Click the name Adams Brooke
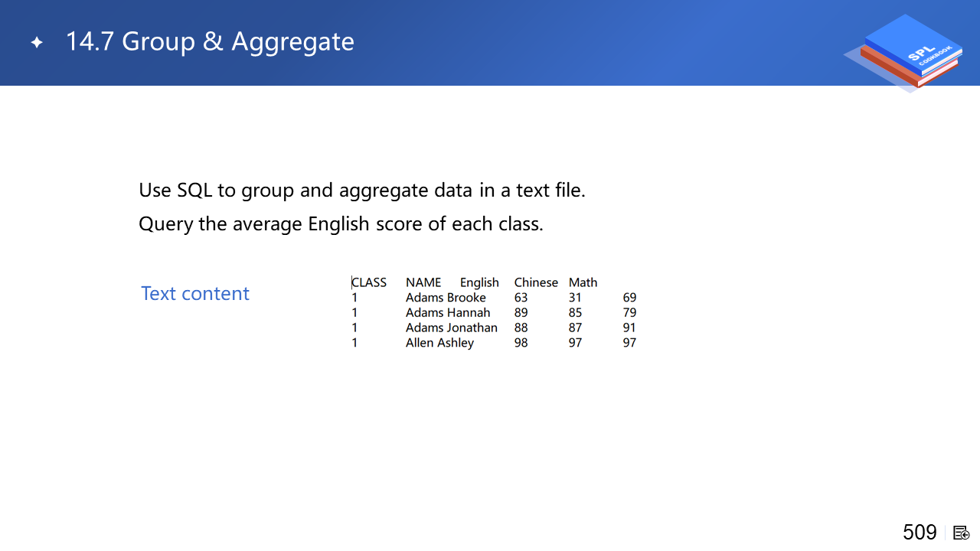This screenshot has height=551, width=980. pyautogui.click(x=446, y=298)
